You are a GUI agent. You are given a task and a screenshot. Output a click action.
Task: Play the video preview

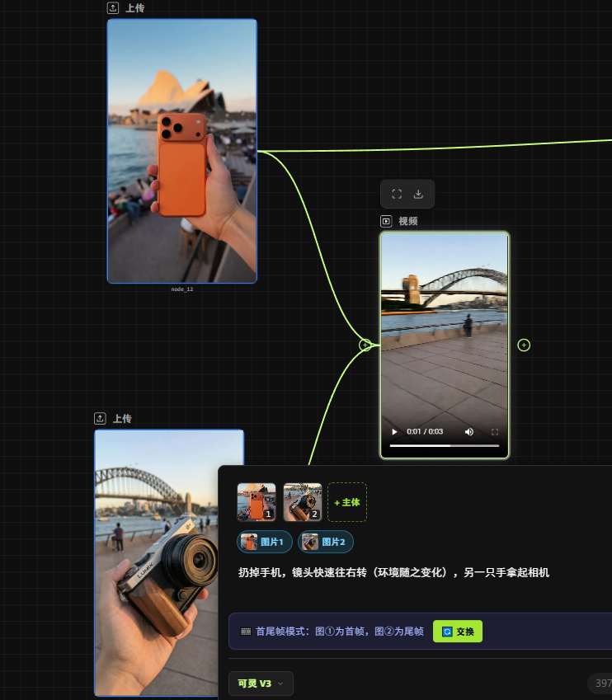coord(394,432)
